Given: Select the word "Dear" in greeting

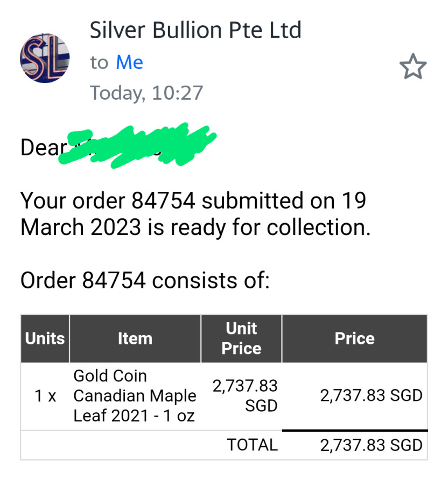Looking at the screenshot, I should click(43, 147).
